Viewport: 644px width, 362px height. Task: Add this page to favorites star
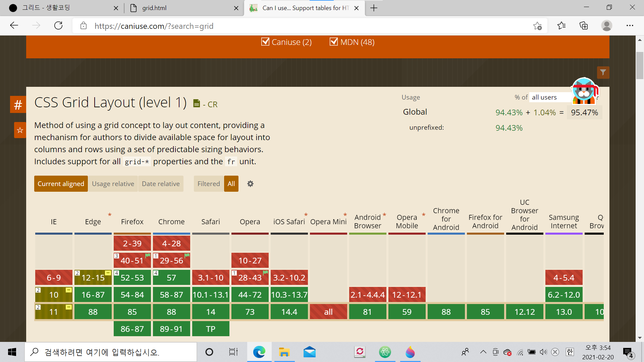pos(537,26)
